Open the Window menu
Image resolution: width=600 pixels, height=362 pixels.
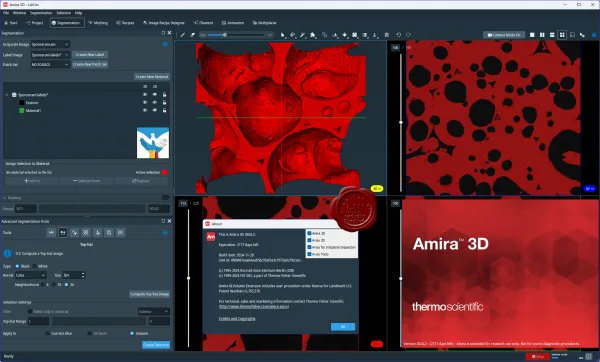[x=19, y=13]
